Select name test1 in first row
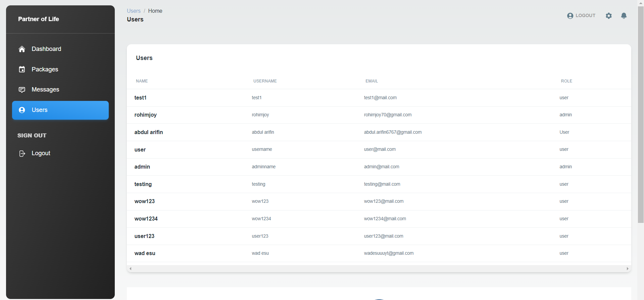 pyautogui.click(x=140, y=98)
